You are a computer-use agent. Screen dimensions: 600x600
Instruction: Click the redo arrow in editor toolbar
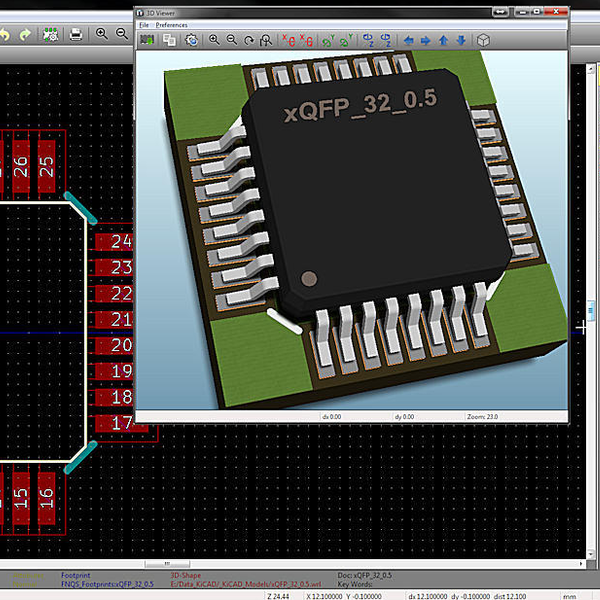tap(24, 35)
